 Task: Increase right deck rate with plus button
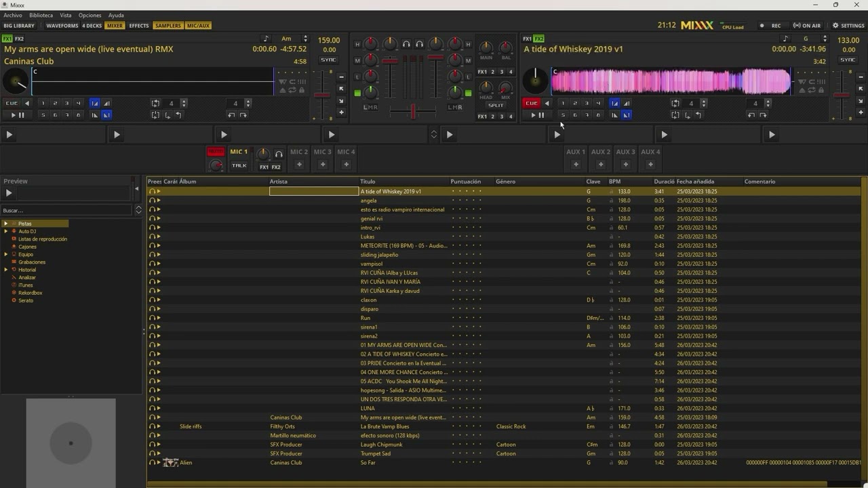pos(861,113)
